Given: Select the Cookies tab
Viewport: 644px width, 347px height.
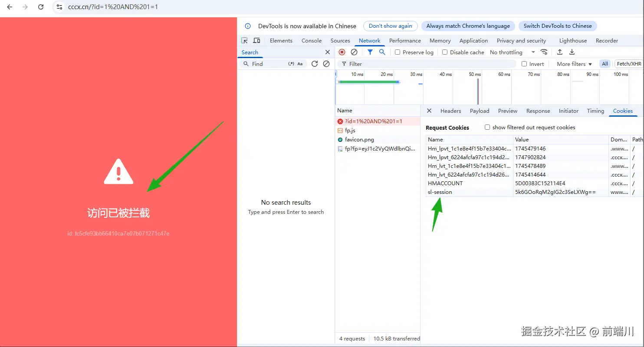Looking at the screenshot, I should (x=623, y=111).
